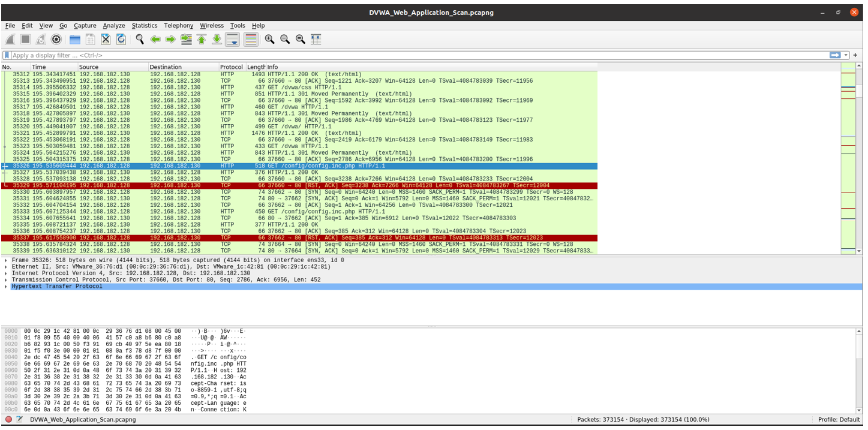Expand Hypertext Transfer Protocol node

6,287
